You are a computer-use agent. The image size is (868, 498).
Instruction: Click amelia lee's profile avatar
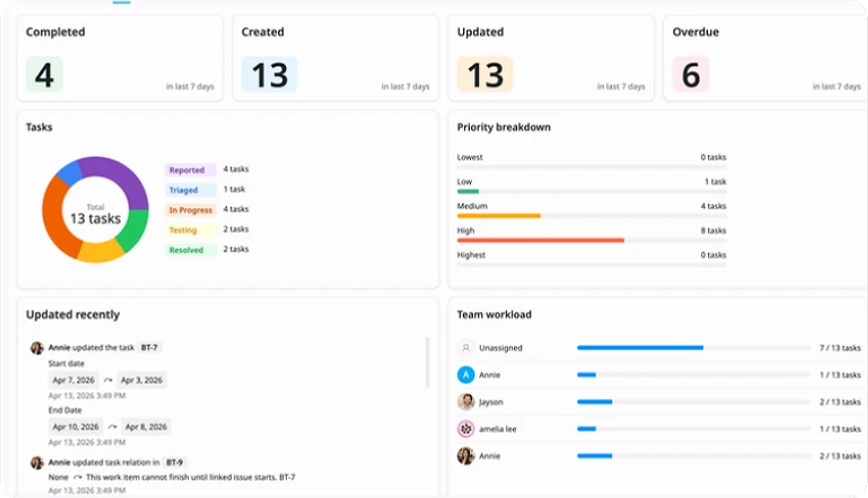coord(466,429)
